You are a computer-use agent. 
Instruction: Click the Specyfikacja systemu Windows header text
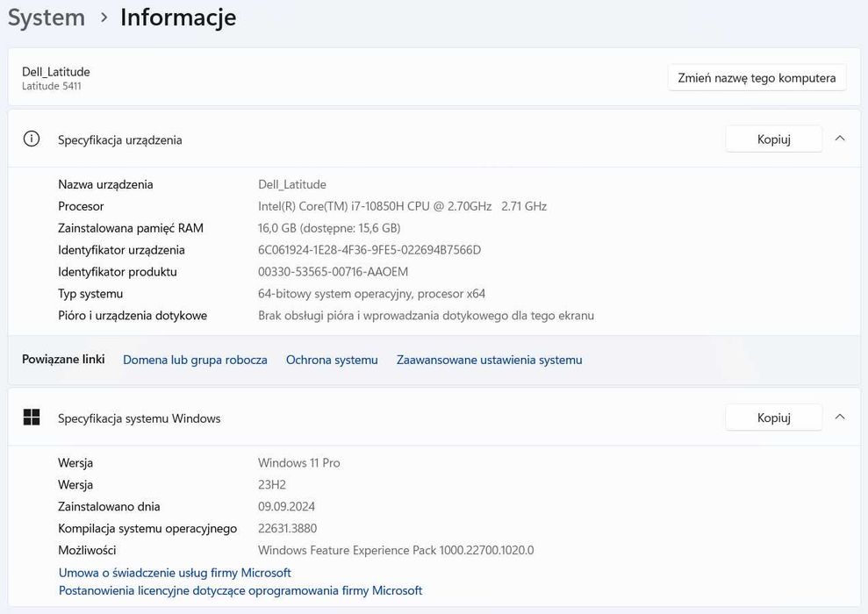pyautogui.click(x=139, y=418)
